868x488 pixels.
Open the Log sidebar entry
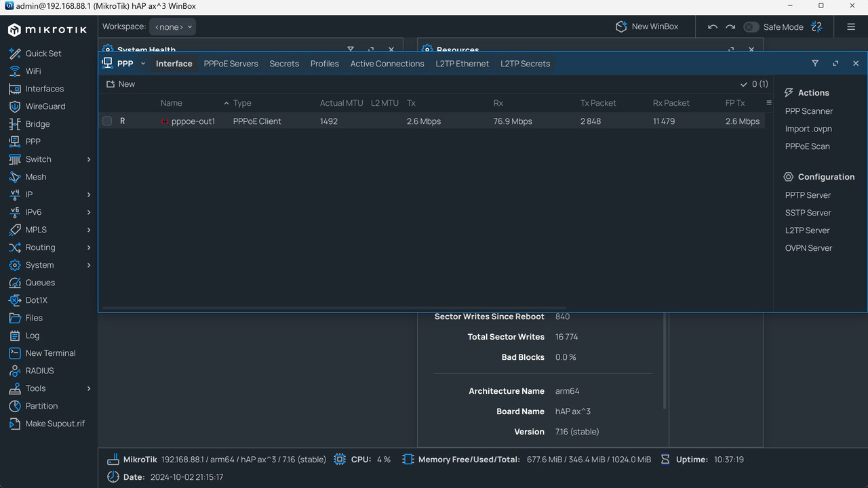33,335
